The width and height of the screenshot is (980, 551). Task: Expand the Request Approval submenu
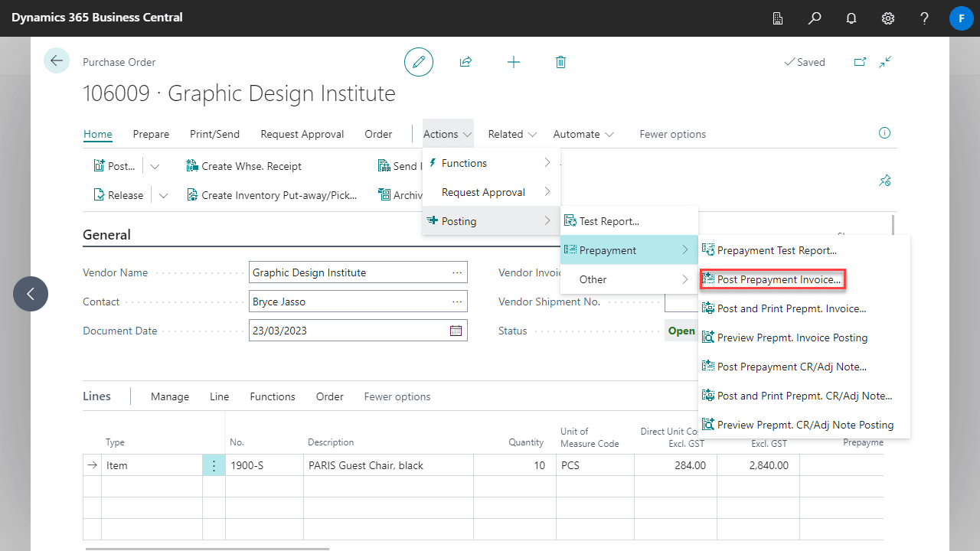coord(492,192)
